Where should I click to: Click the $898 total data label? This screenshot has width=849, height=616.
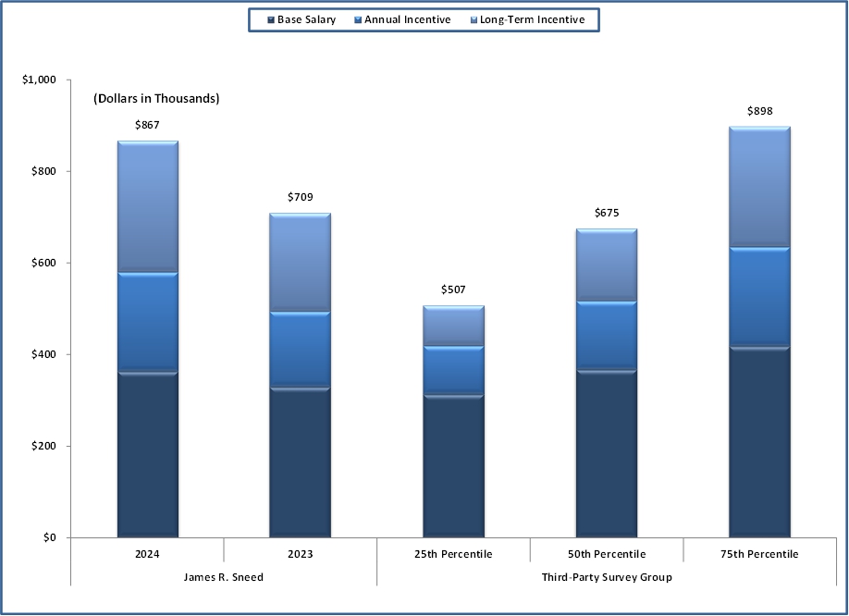coord(759,111)
